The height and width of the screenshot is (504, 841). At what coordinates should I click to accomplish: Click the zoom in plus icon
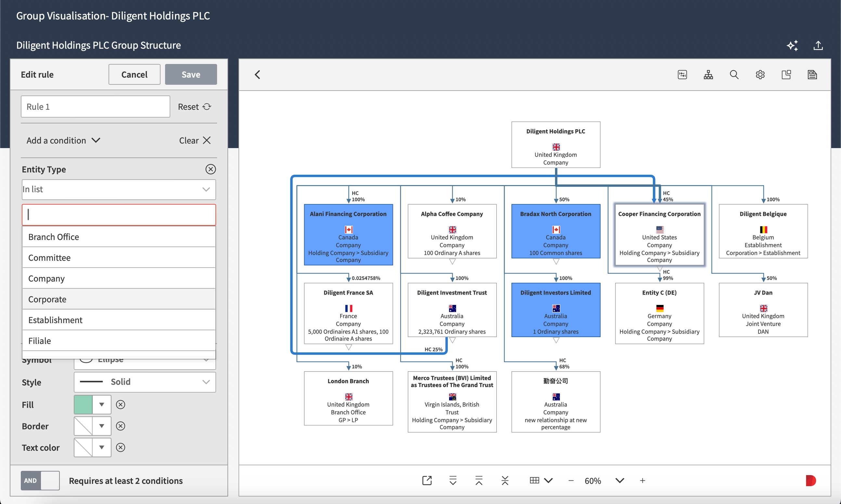click(x=642, y=480)
